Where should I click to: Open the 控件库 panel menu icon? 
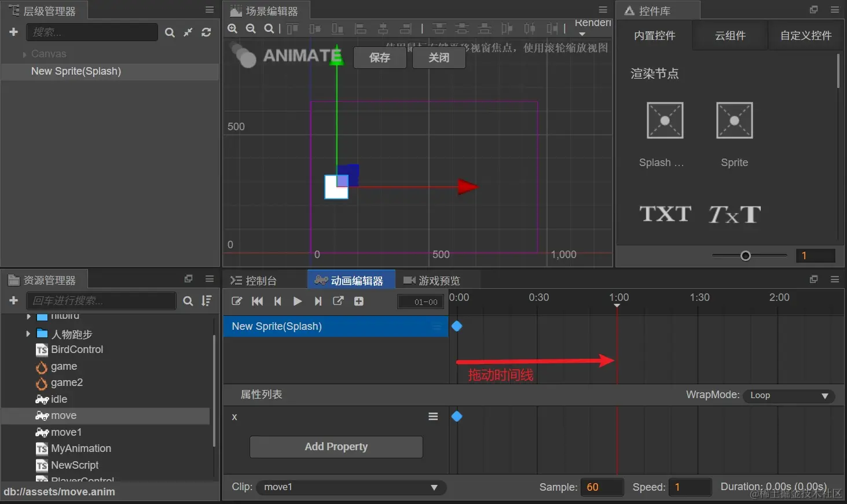[835, 10]
